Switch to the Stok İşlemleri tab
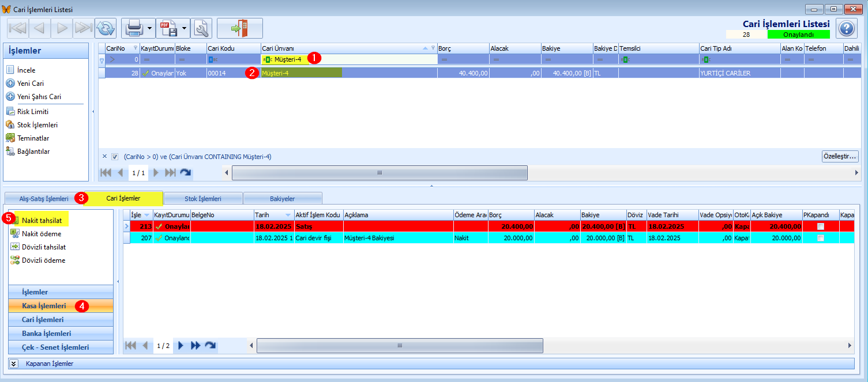Image resolution: width=868 pixels, height=382 pixels. click(x=202, y=199)
